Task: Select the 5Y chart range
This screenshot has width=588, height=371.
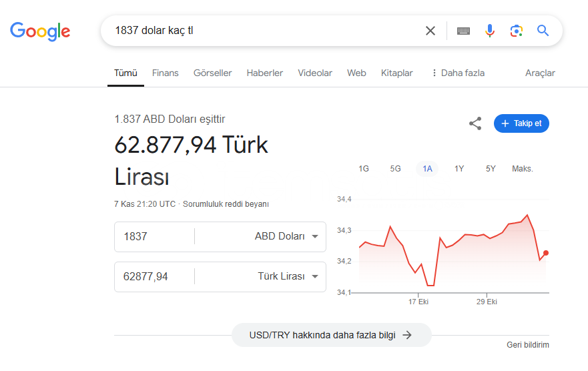Action: (x=491, y=169)
